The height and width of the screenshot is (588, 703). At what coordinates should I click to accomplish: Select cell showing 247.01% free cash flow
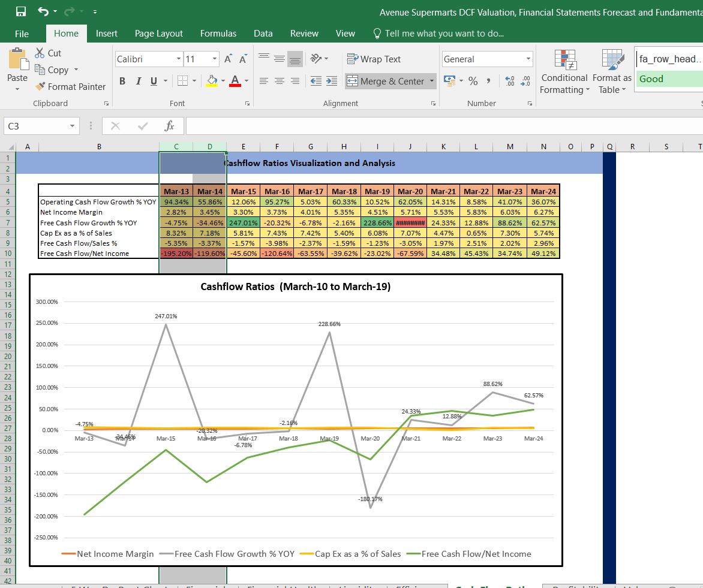[244, 223]
